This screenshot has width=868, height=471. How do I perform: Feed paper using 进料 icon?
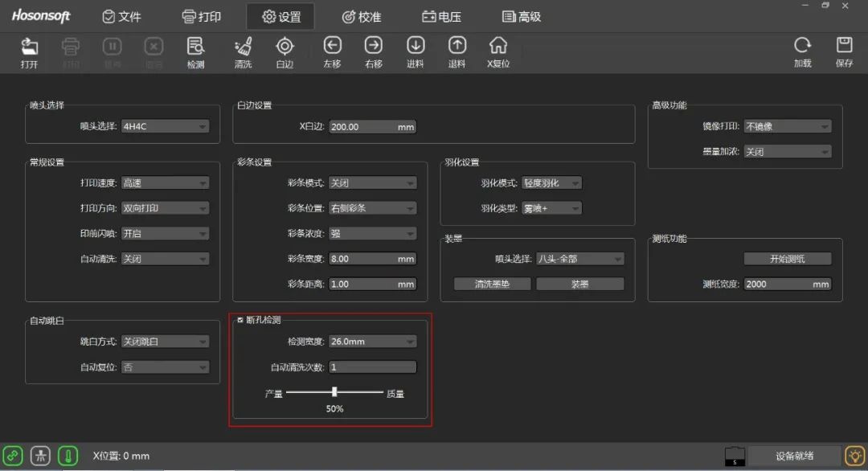pyautogui.click(x=416, y=51)
